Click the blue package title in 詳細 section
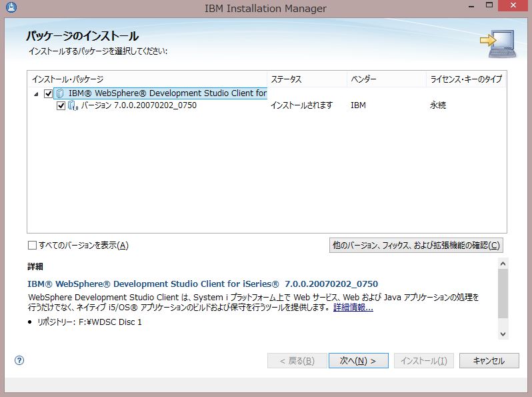532x397 pixels. pyautogui.click(x=203, y=284)
